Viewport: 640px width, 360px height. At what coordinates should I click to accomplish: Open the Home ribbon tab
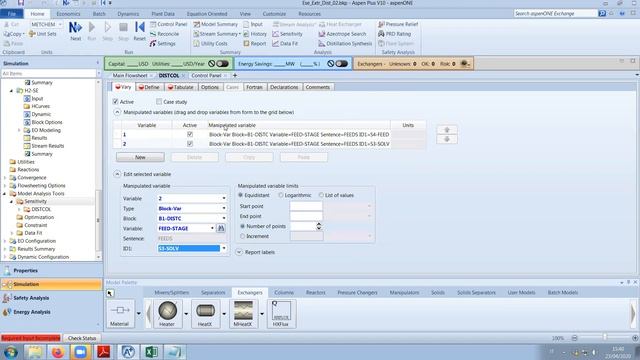(x=37, y=13)
